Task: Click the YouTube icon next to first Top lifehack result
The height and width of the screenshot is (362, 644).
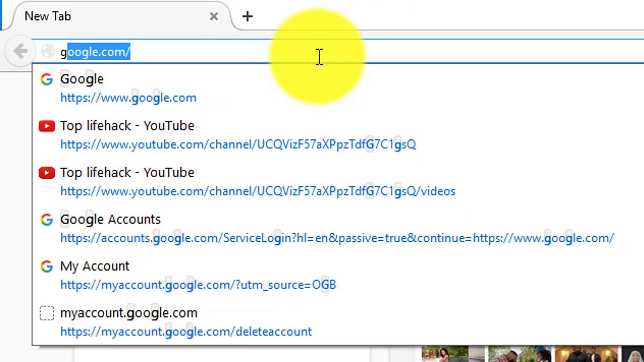Action: pos(46,126)
